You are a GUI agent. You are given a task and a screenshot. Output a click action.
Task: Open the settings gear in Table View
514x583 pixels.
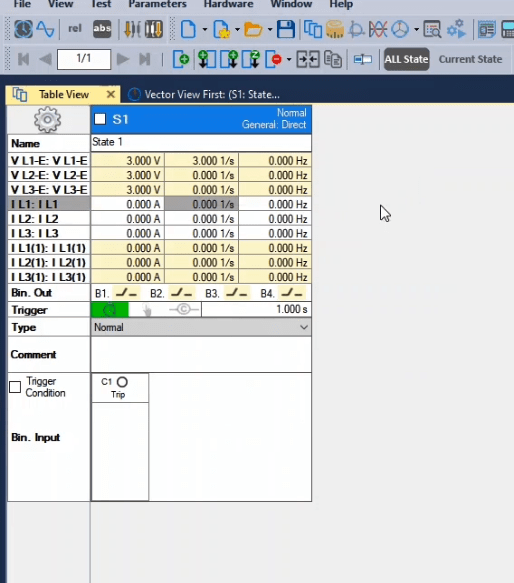click(47, 119)
